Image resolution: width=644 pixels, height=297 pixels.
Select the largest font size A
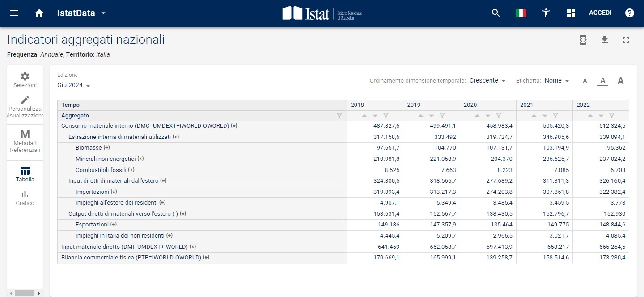(621, 81)
